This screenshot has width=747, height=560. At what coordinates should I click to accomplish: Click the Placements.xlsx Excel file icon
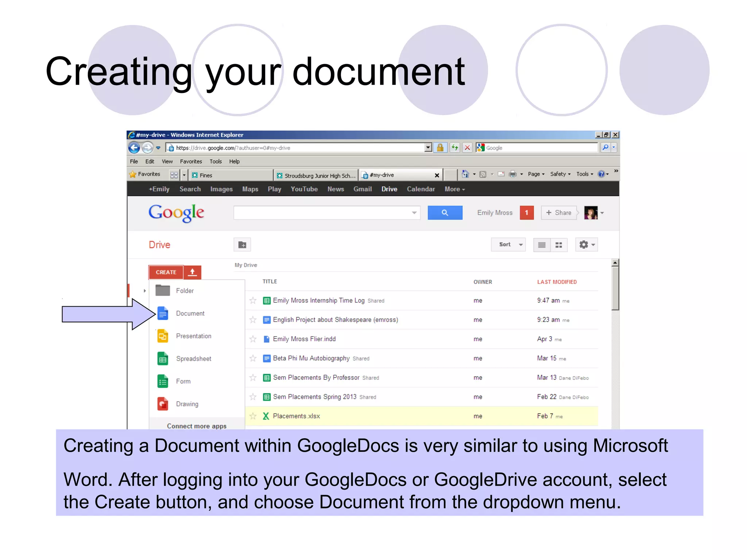point(266,416)
